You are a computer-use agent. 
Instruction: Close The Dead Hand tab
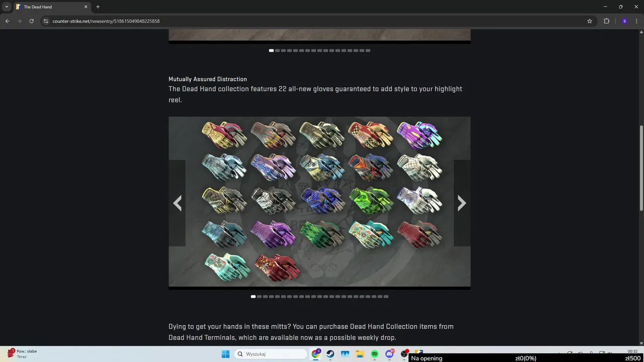(86, 7)
